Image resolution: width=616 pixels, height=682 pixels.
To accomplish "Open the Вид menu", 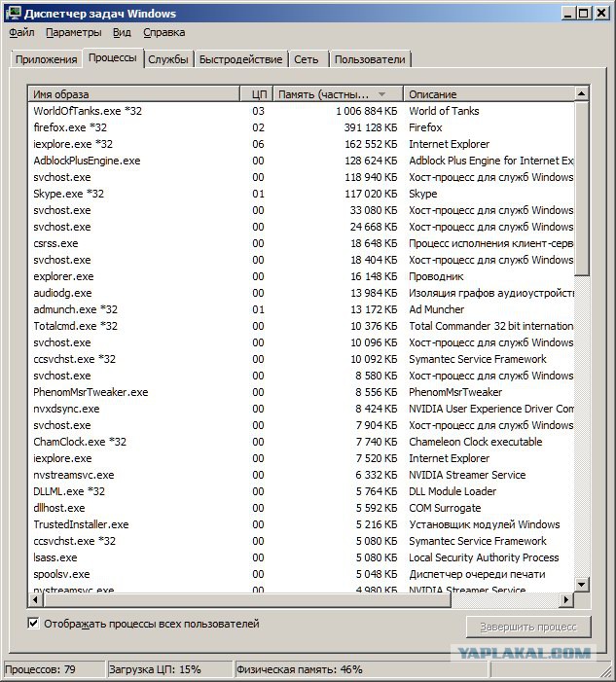I will click(122, 33).
